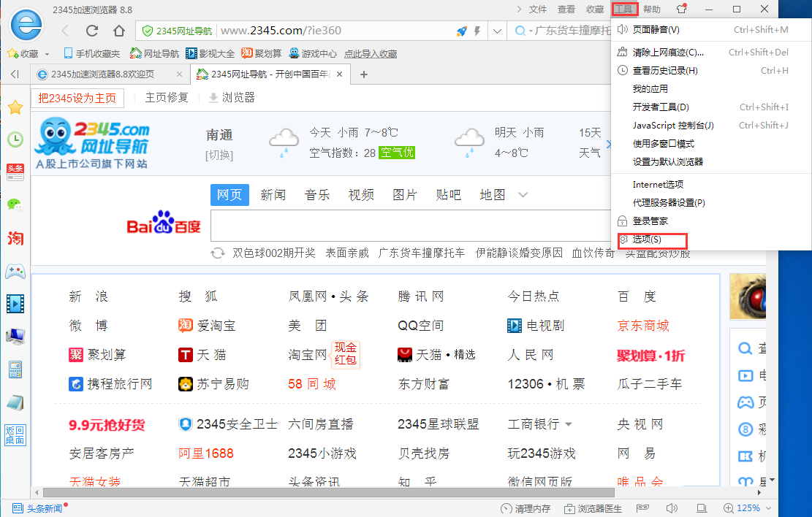Open the 工具 menu
The width and height of the screenshot is (812, 517).
625,9
